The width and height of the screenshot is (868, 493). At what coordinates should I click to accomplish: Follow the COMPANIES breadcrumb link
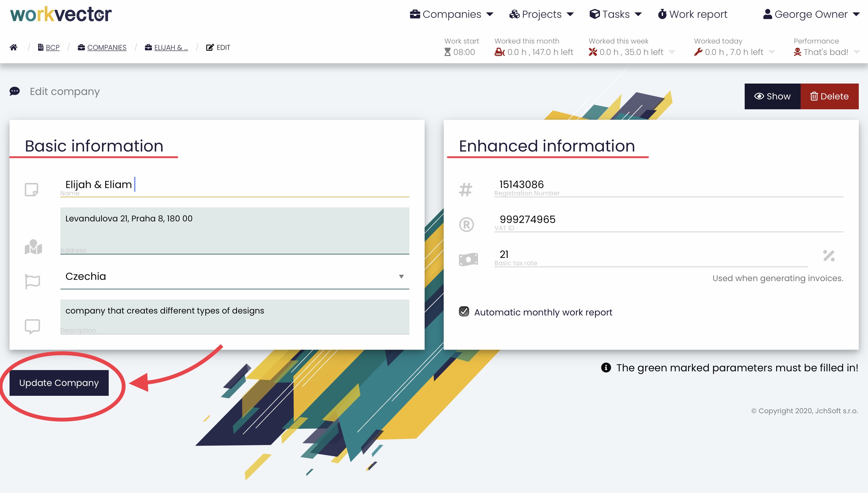click(x=106, y=47)
